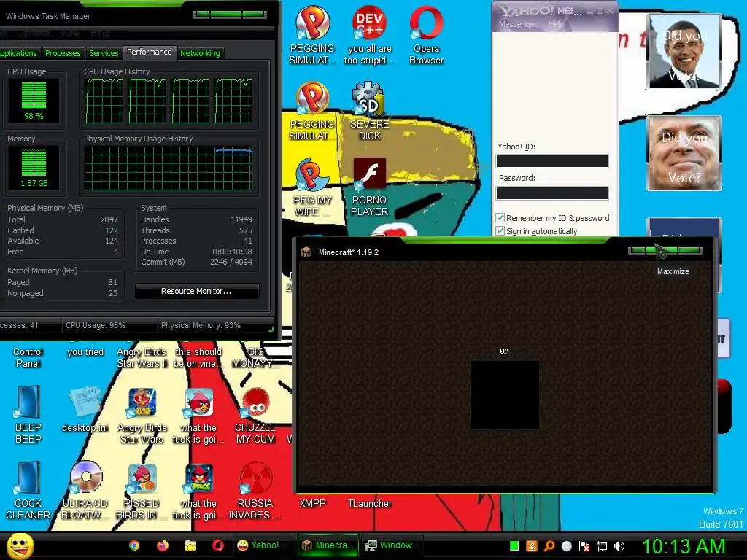Click the volume speaker tray icon
This screenshot has height=560, width=747.
pos(619,546)
